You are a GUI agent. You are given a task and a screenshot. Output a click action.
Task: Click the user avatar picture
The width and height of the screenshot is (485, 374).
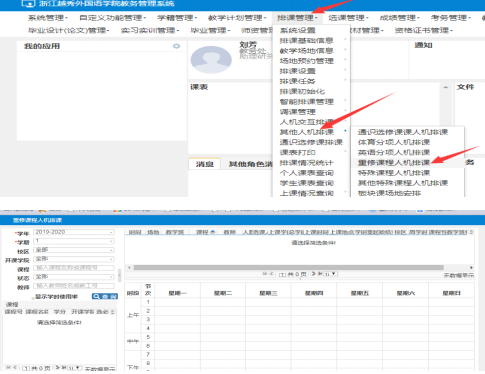[x=211, y=60]
